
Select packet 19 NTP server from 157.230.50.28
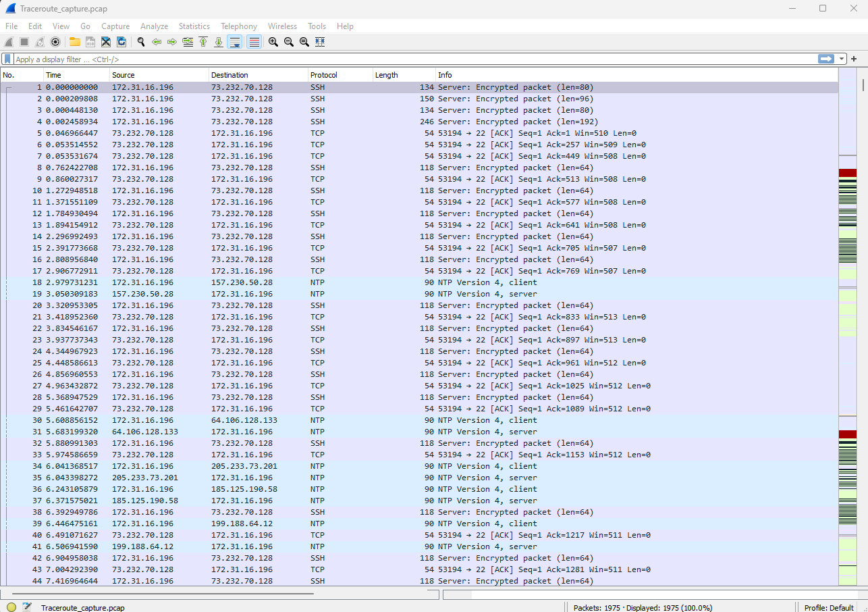click(419, 294)
